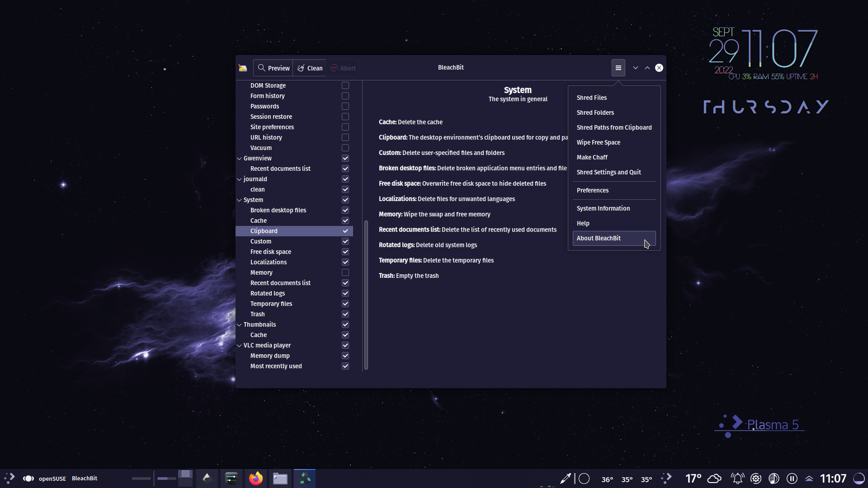Click the 17° weather temperature in the panel
The height and width of the screenshot is (488, 868).
693,479
